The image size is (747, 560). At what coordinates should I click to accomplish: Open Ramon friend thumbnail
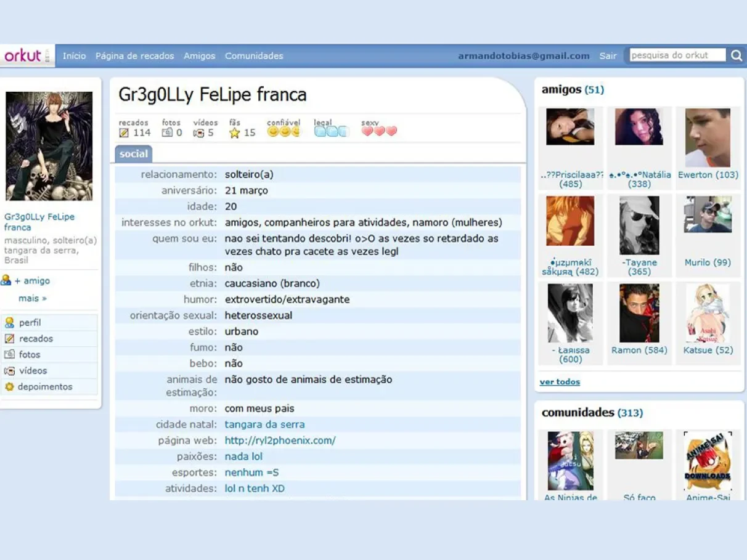(x=639, y=313)
